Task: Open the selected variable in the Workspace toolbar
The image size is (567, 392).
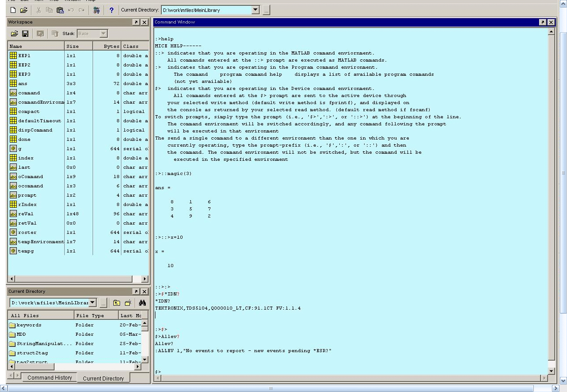Action: pyautogui.click(x=40, y=34)
